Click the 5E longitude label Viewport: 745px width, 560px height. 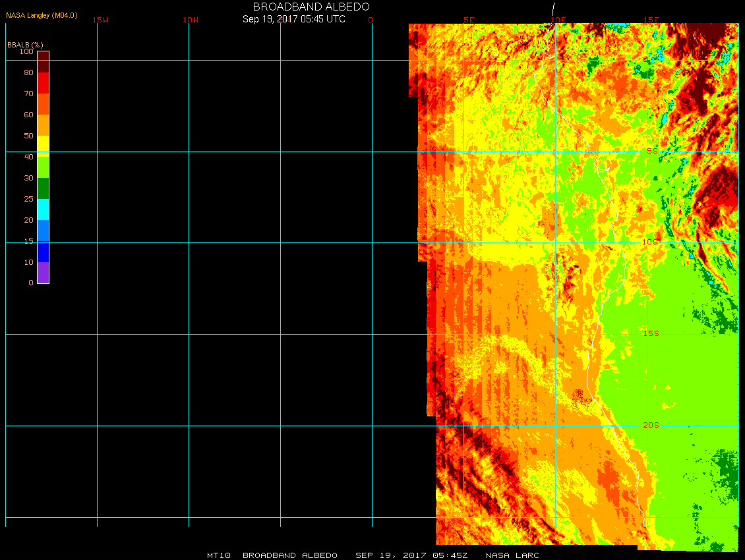point(469,20)
